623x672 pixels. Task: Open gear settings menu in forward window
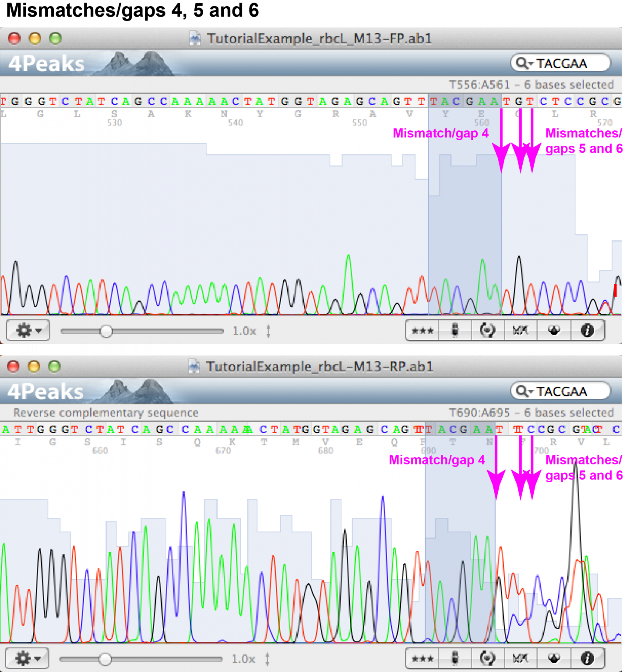click(x=27, y=330)
